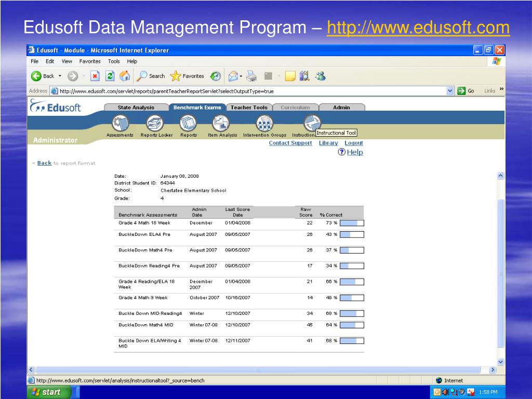Click the 'Chestatee Elementary School' text

click(x=193, y=190)
